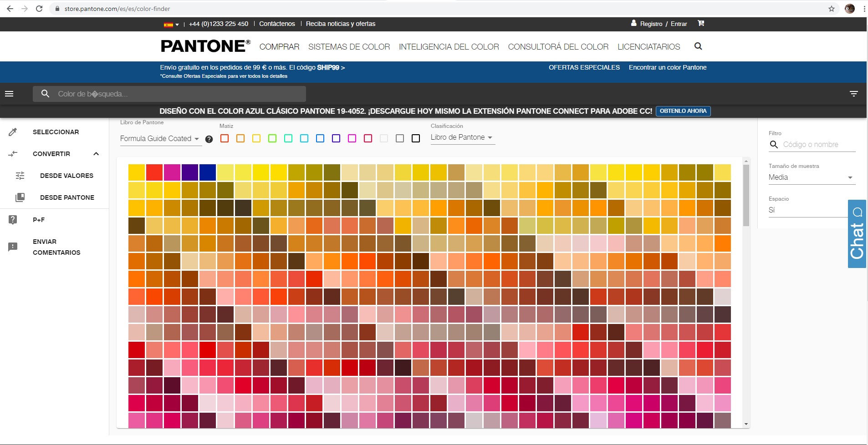868x445 pixels.
Task: Click the OBTENLO AHORA button
Action: (683, 111)
